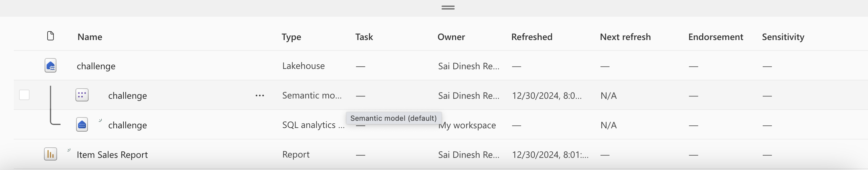Open the challenge SQL analytics endpoint name
Screen dimensions: 868x170
(x=127, y=125)
